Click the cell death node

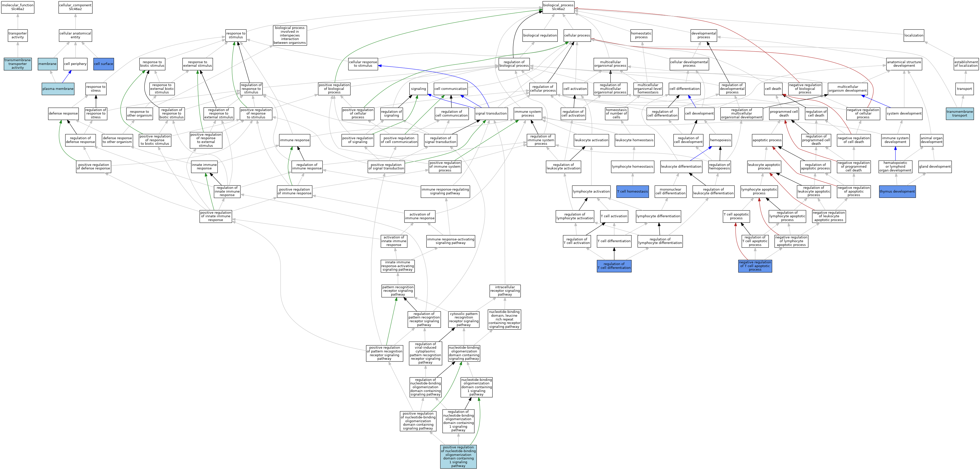point(773,89)
